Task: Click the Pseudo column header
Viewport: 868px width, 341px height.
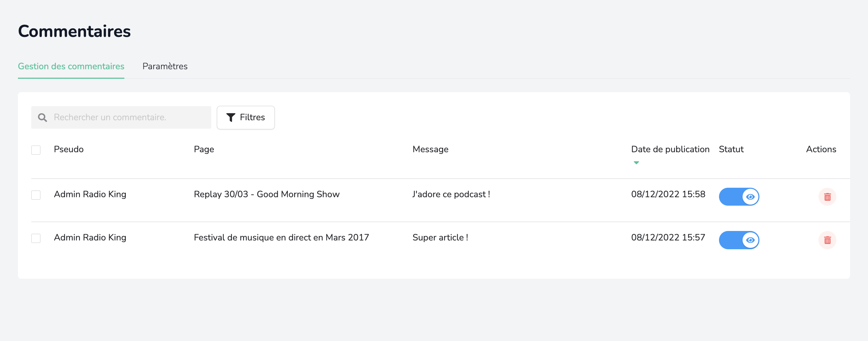Action: tap(69, 149)
